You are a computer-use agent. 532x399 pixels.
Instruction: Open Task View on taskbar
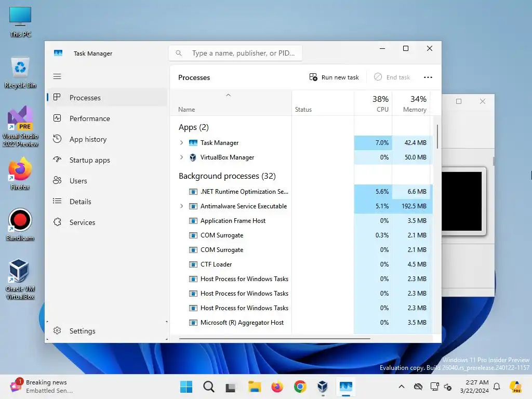point(231,387)
